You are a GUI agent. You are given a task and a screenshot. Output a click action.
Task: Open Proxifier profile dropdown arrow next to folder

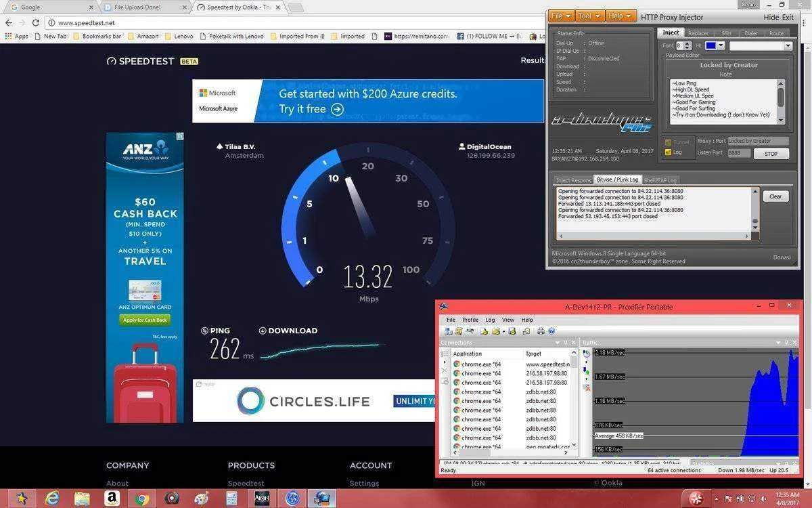tap(504, 331)
